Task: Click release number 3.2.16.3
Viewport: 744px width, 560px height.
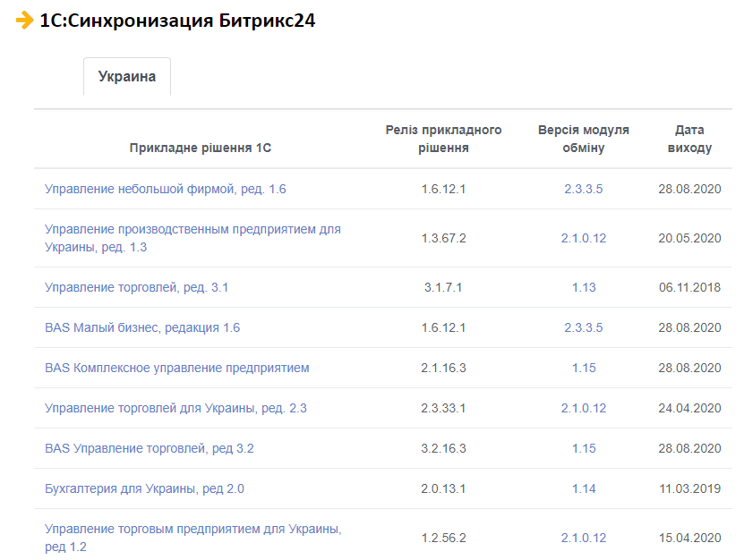Action: coord(444,448)
